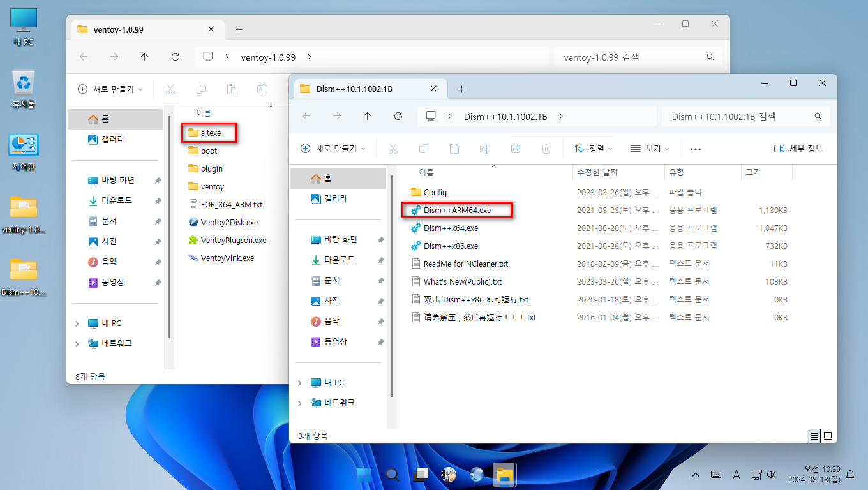The image size is (868, 490).
Task: Expand 네트워크 in Dism++ navigation pane
Action: click(300, 403)
